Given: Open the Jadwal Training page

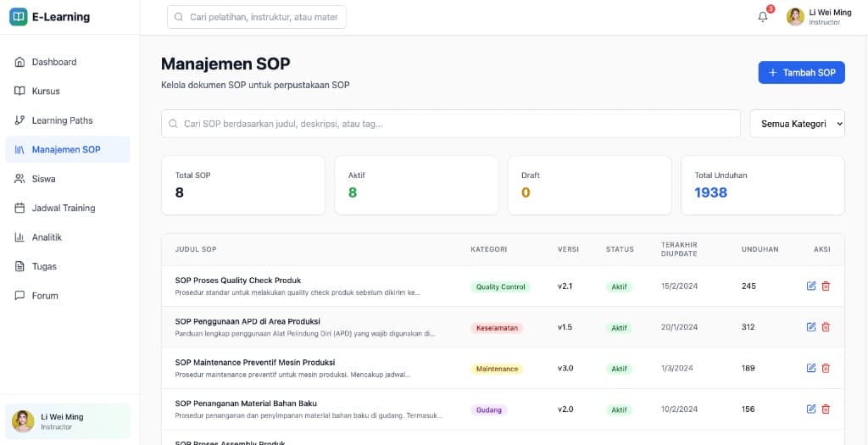Looking at the screenshot, I should [63, 208].
